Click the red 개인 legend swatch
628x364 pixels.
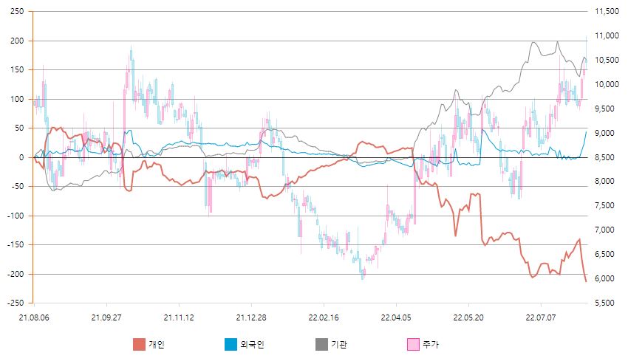coord(139,345)
